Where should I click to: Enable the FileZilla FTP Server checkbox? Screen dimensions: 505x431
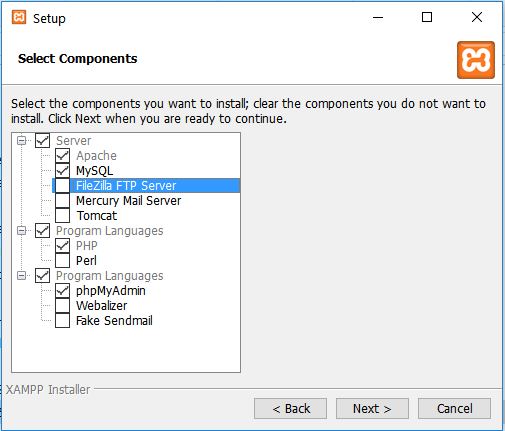coord(62,186)
